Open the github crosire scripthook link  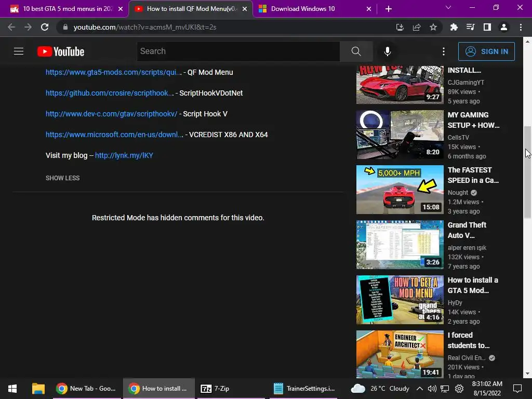pos(110,93)
